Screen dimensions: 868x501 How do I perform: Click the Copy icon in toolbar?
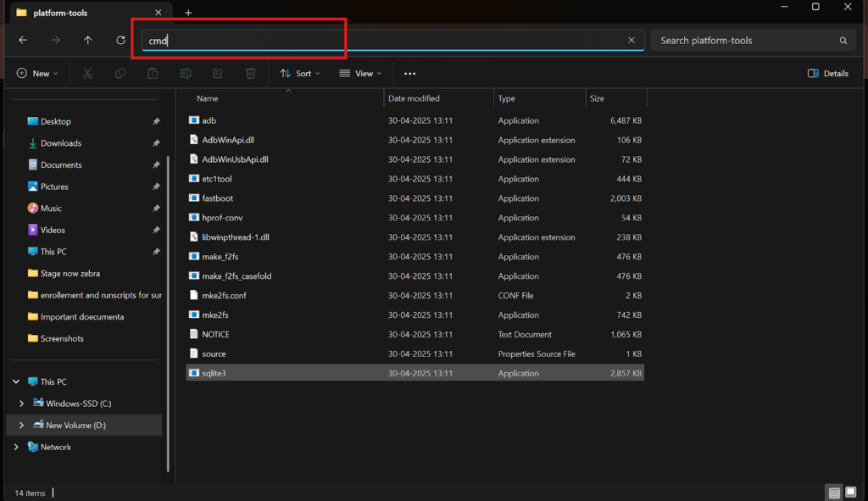click(120, 74)
